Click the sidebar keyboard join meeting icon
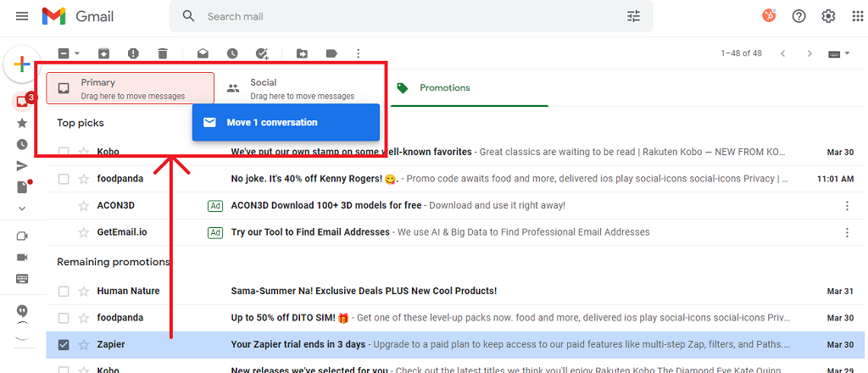The height and width of the screenshot is (373, 868). tap(22, 278)
